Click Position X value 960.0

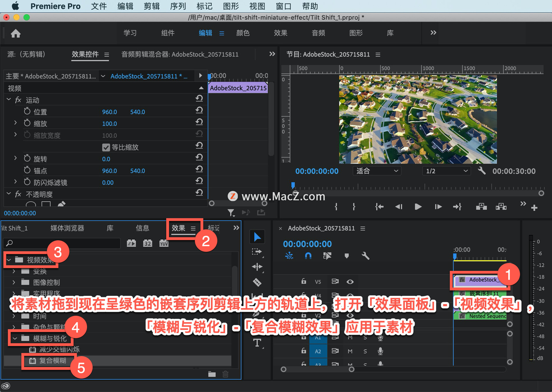coord(110,112)
